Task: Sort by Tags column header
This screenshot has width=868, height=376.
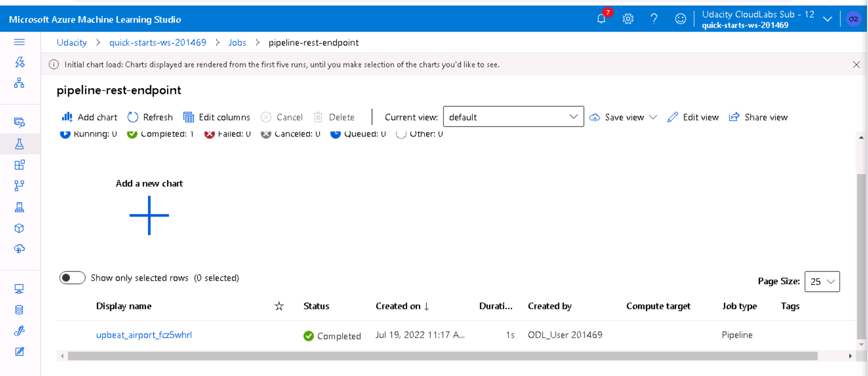Action: 790,306
